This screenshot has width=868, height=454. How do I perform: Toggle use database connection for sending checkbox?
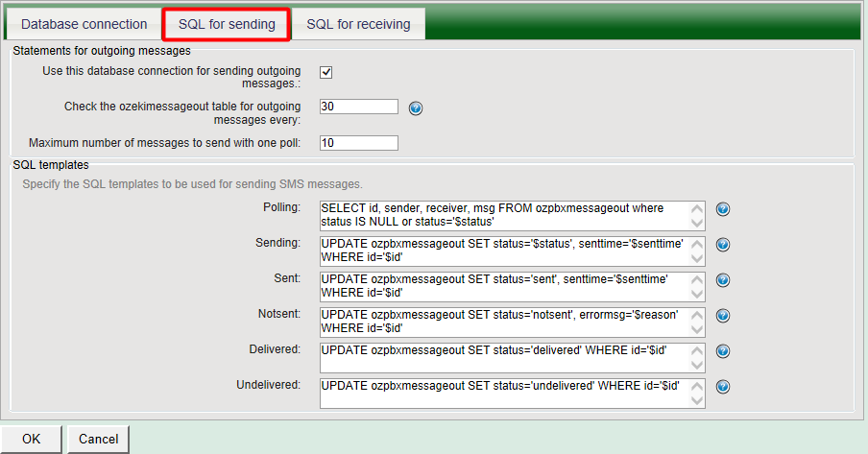tap(326, 73)
